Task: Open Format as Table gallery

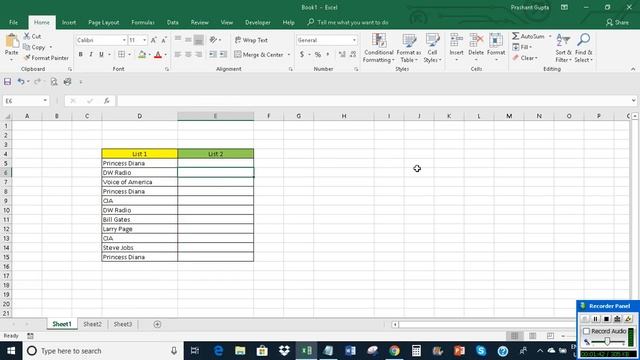Action: (x=409, y=48)
